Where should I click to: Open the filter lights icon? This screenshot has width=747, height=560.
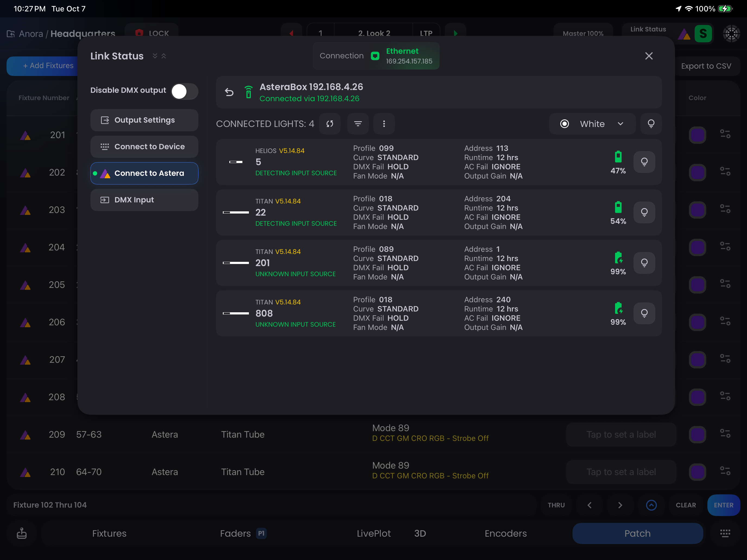[x=358, y=124]
